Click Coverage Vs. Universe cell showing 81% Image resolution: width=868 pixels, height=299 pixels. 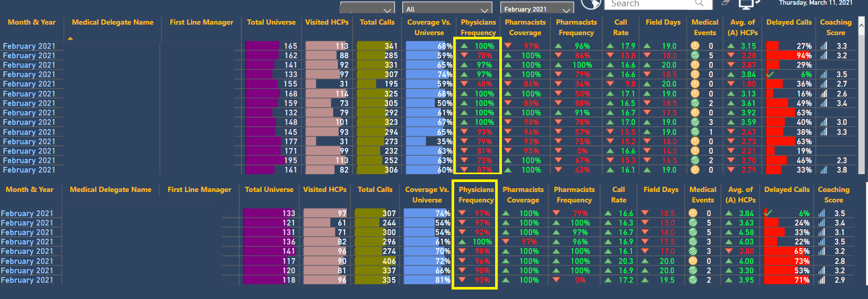coord(427,280)
